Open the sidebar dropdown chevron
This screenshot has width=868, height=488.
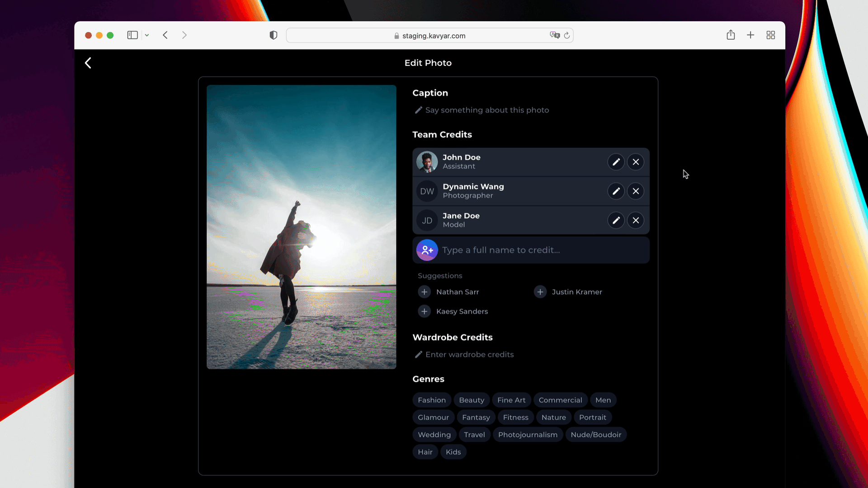click(147, 35)
